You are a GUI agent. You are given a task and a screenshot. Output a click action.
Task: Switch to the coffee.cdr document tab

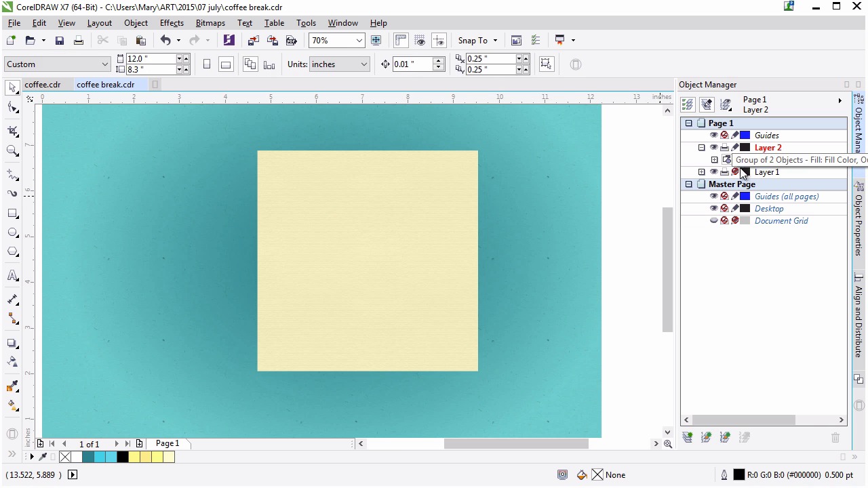click(43, 85)
